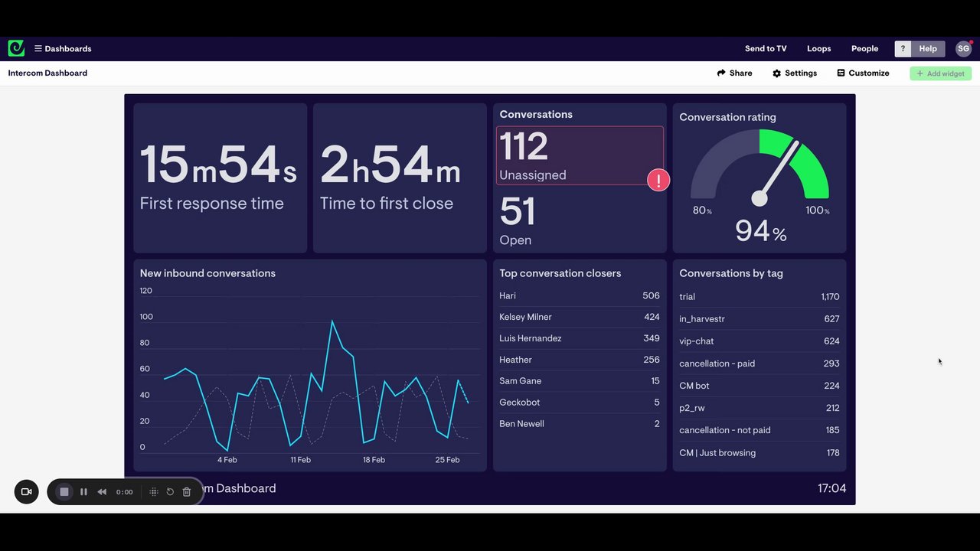Click the green Geckoboard logo icon

[16, 48]
